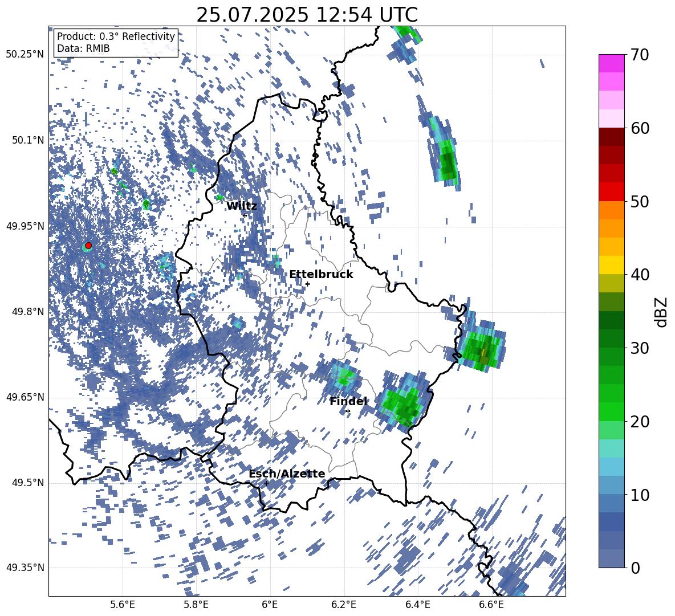Click the colorbar tick label 10
The height and width of the screenshot is (616, 675).
coord(640,495)
